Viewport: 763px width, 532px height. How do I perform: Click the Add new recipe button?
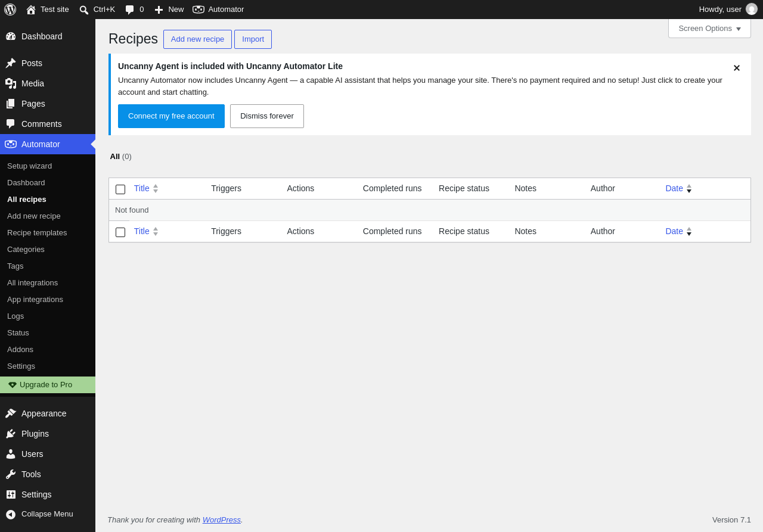[x=197, y=39]
